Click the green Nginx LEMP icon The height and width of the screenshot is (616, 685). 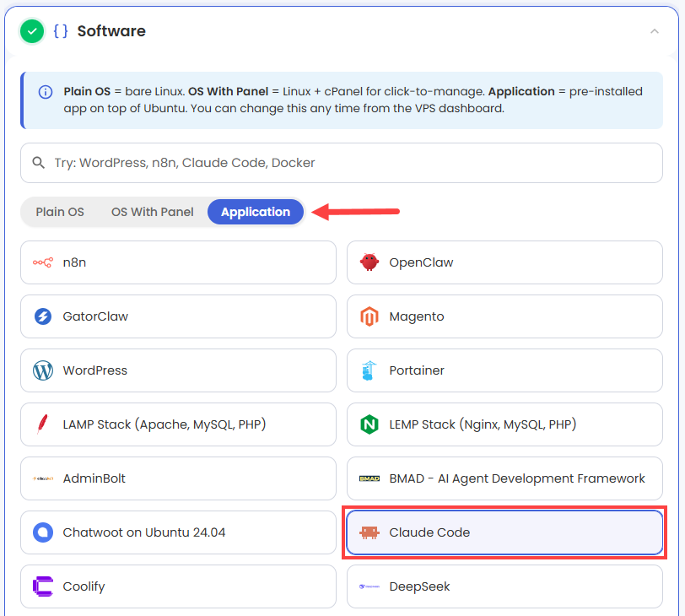(369, 424)
